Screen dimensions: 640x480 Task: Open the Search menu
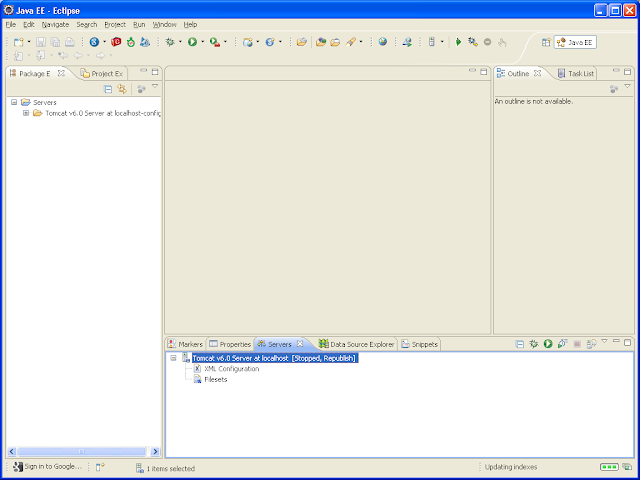[x=87, y=24]
